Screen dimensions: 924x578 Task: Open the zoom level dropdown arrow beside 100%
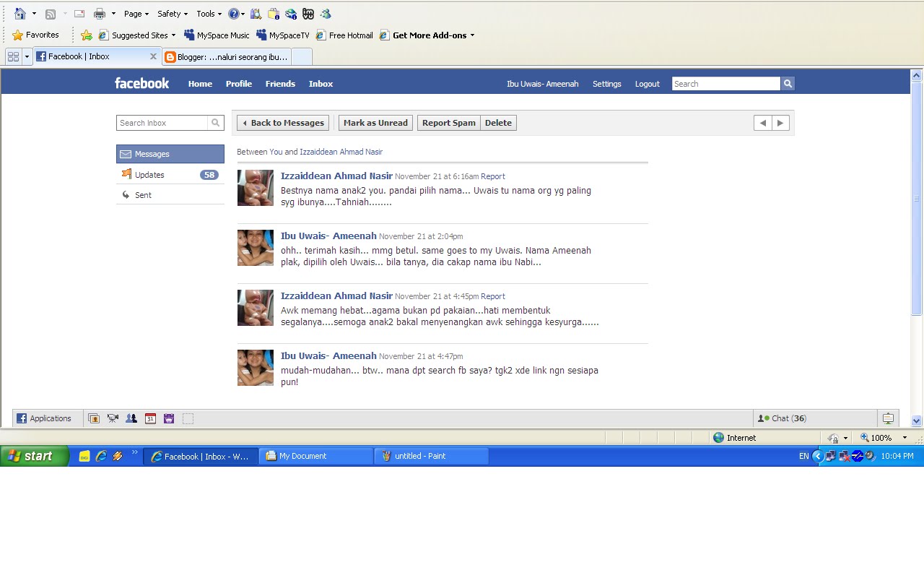click(x=905, y=438)
